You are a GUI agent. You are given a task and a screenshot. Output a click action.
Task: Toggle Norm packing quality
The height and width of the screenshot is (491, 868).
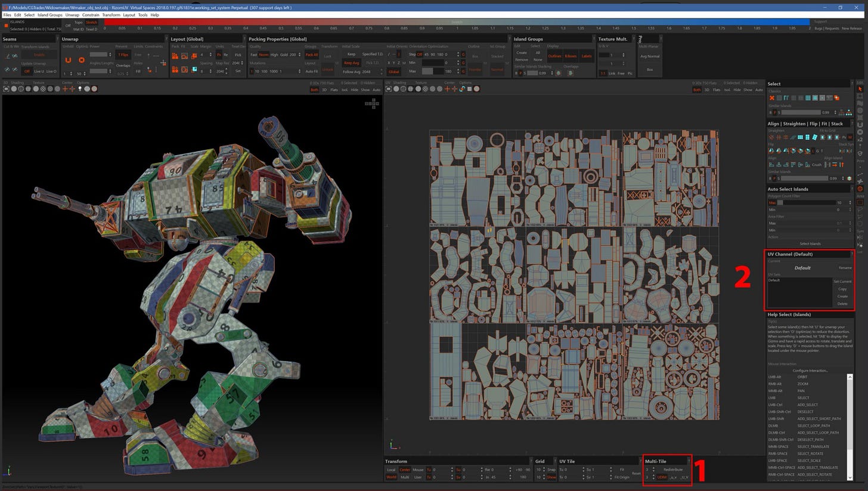click(263, 55)
